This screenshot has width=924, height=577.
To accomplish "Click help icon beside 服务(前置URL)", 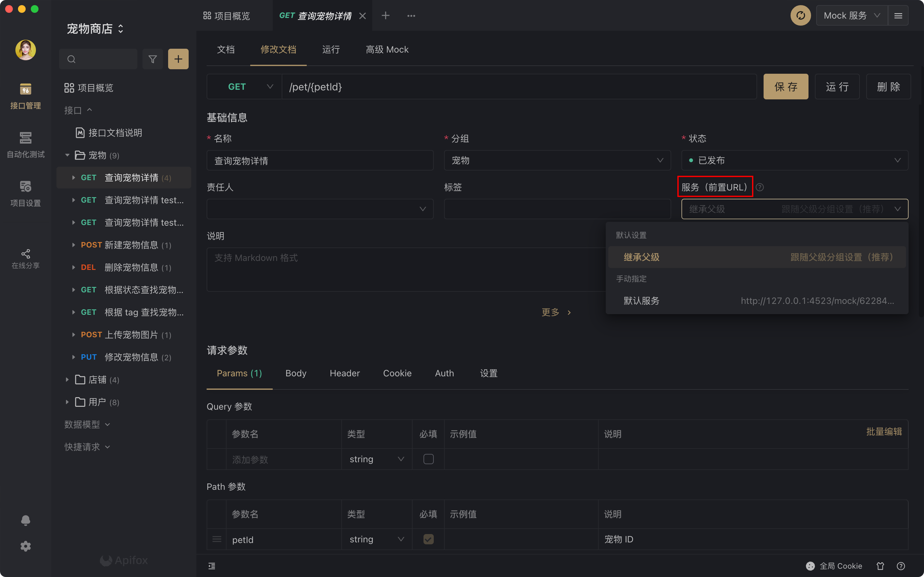I will [x=760, y=187].
